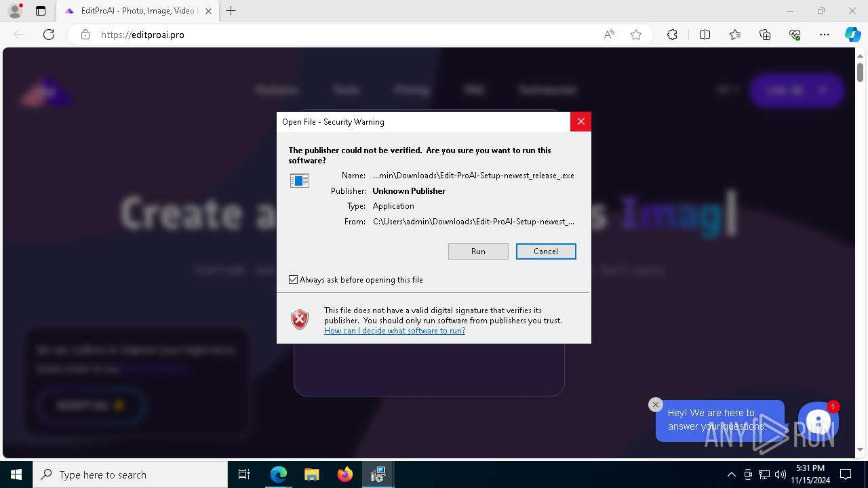This screenshot has width=868, height=488.
Task: Open the Extensions puzzle icon
Action: pyautogui.click(x=672, y=35)
